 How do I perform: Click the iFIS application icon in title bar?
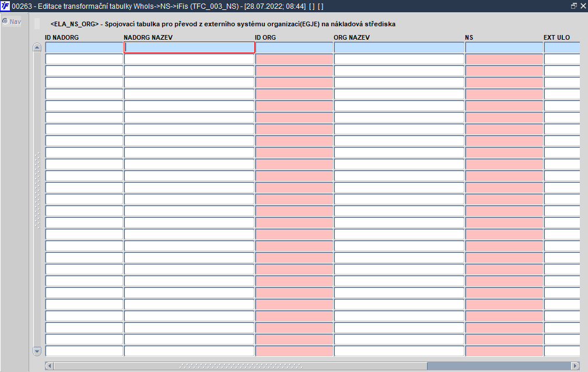click(5, 6)
